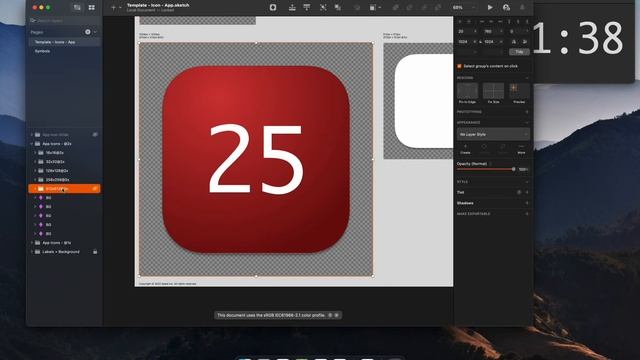Click More under layer style

point(521,149)
